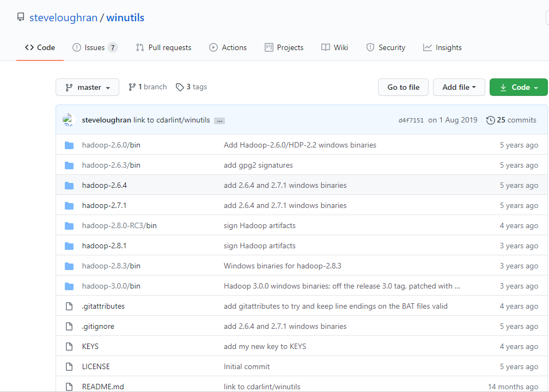Open the Issues tab

point(95,47)
